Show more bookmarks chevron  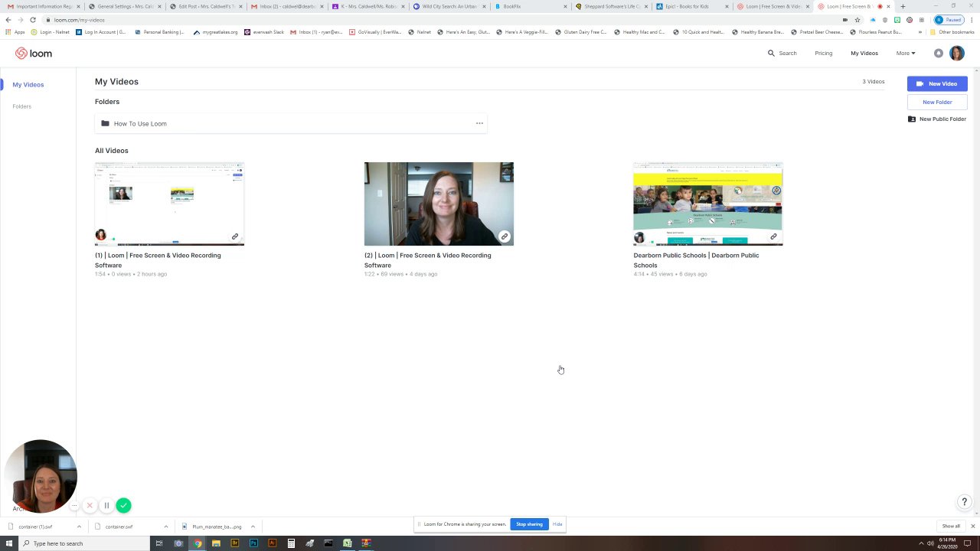(920, 32)
